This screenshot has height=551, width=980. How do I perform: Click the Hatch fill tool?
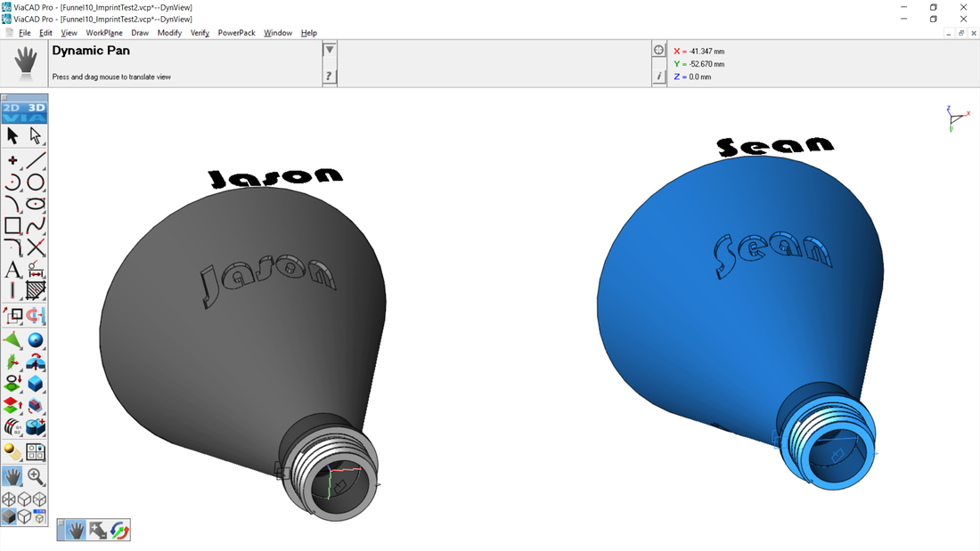(36, 290)
